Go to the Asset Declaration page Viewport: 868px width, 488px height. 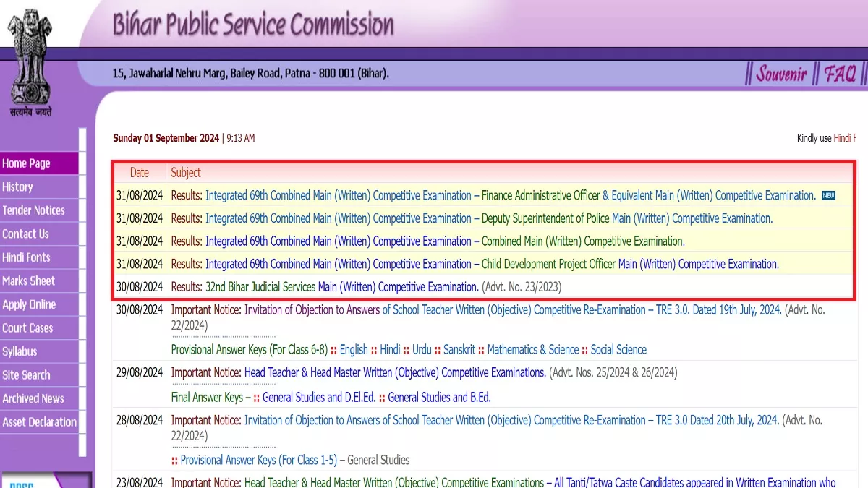tap(39, 421)
